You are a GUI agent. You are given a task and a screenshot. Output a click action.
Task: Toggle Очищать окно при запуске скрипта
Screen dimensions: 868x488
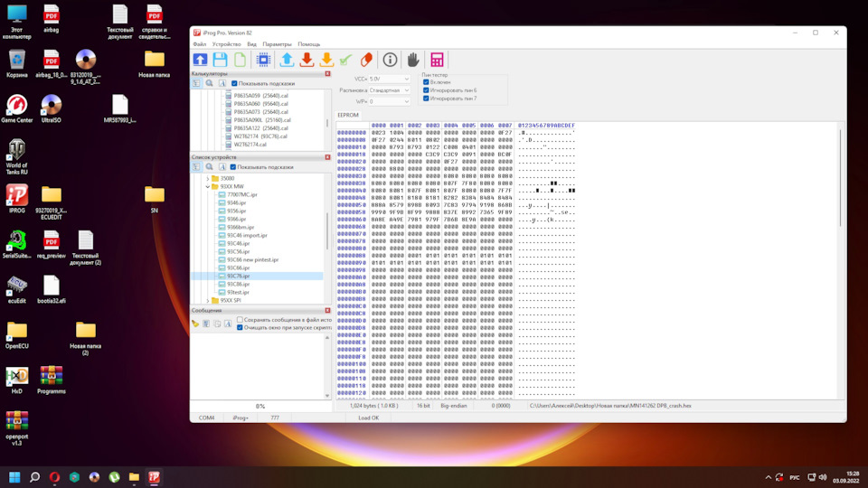240,327
